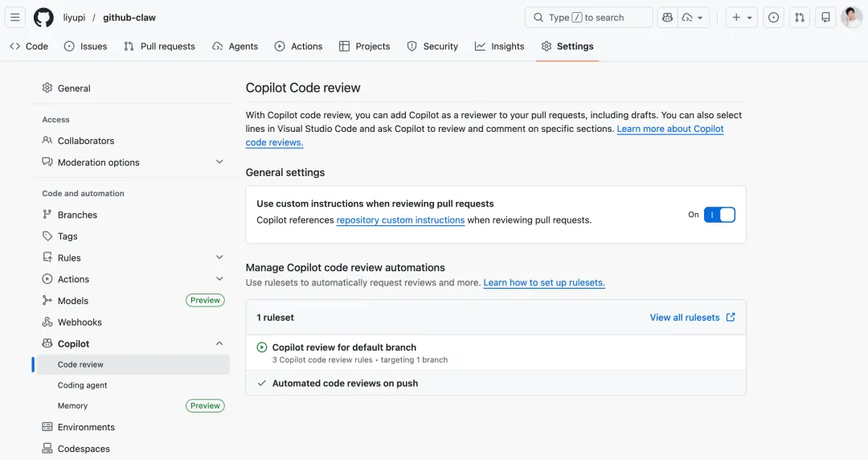
Task: Switch to the Actions repository tab
Action: click(298, 47)
